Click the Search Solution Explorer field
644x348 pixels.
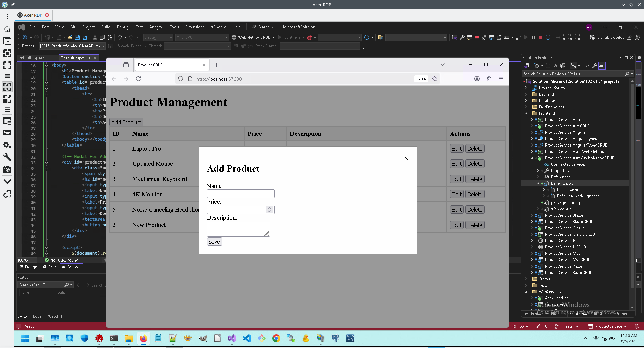pyautogui.click(x=573, y=74)
